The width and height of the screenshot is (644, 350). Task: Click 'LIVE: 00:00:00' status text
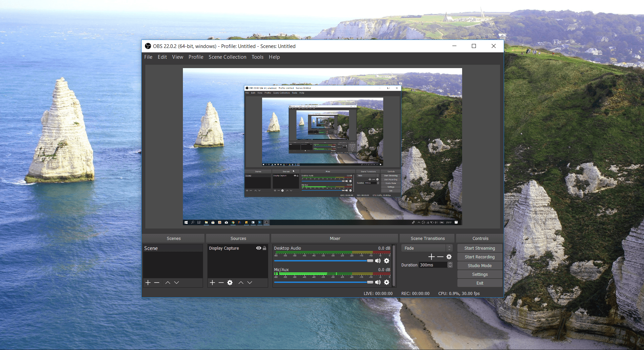[x=378, y=293]
